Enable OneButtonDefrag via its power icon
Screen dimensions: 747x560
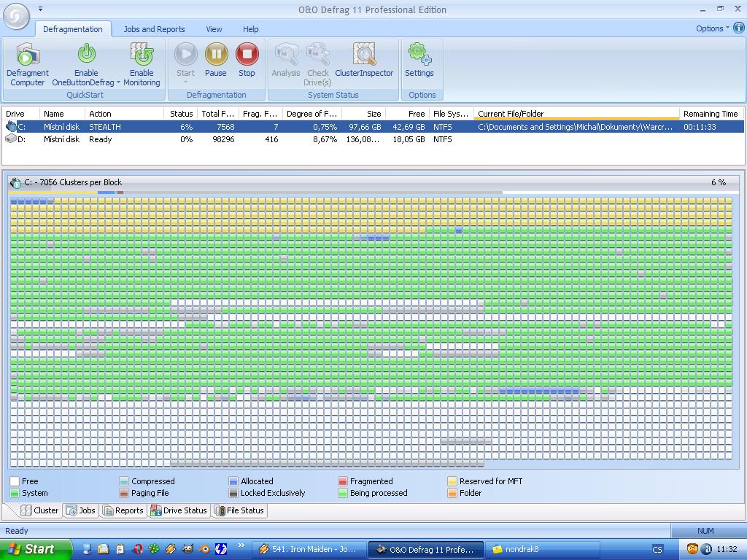86,54
